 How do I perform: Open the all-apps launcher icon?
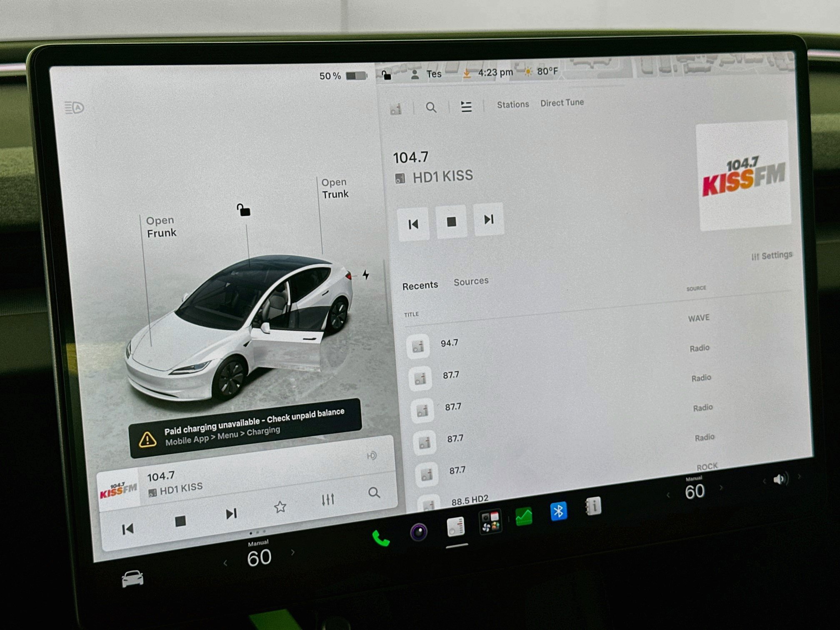[490, 522]
